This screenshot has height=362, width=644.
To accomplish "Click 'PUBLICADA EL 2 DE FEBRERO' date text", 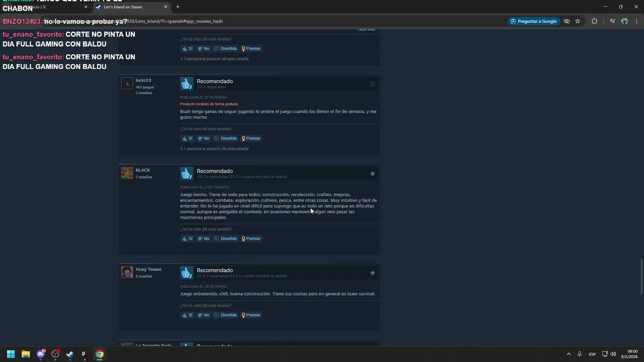I will 204,187.
